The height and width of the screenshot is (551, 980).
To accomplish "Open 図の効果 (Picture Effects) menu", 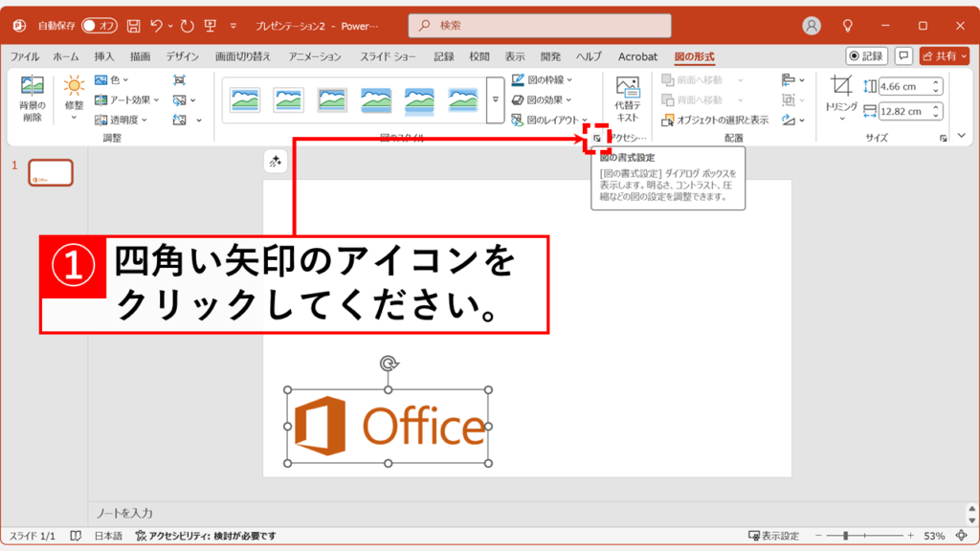I will click(x=542, y=99).
